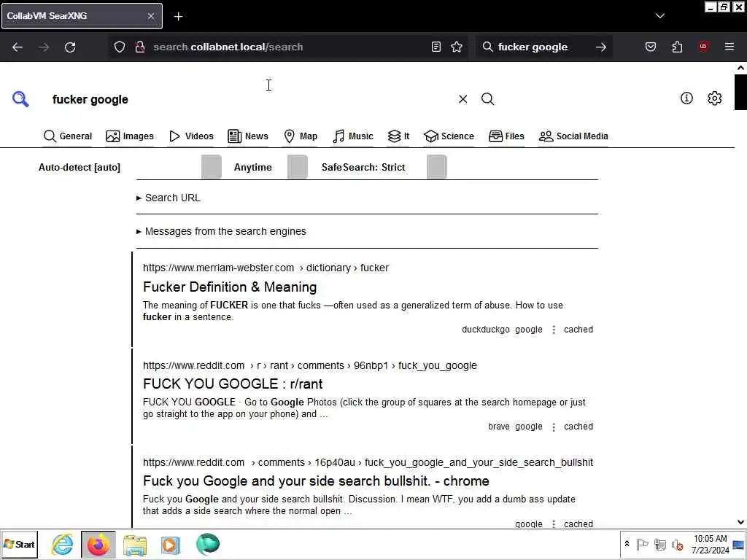Close the CollabVM SearXNG tab

point(150,16)
